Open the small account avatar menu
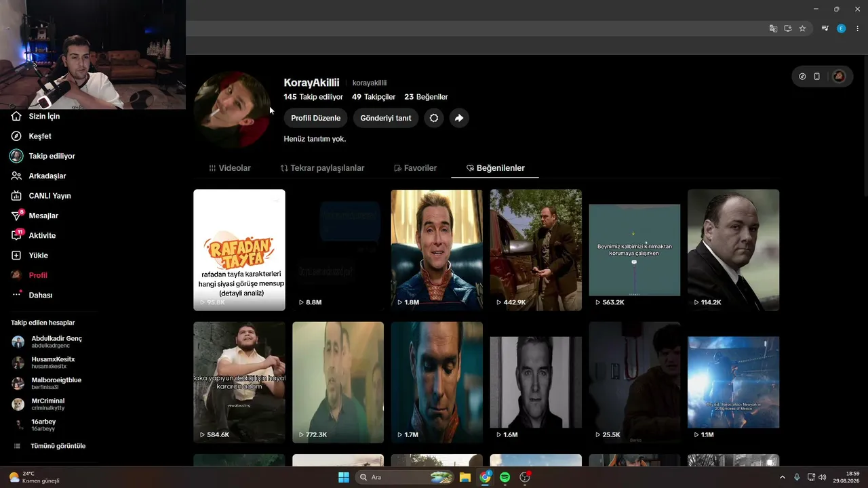Image resolution: width=868 pixels, height=488 pixels. [839, 77]
